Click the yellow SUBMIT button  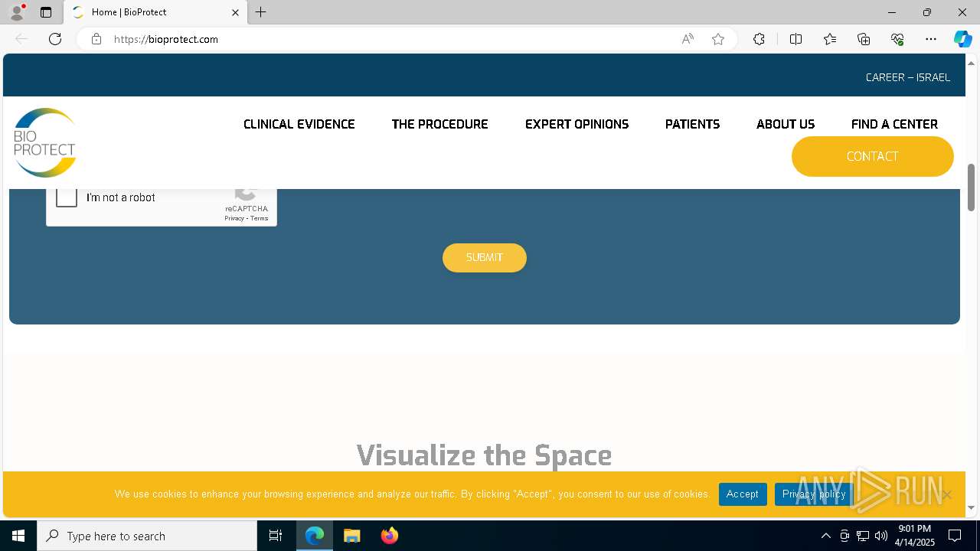[485, 258]
